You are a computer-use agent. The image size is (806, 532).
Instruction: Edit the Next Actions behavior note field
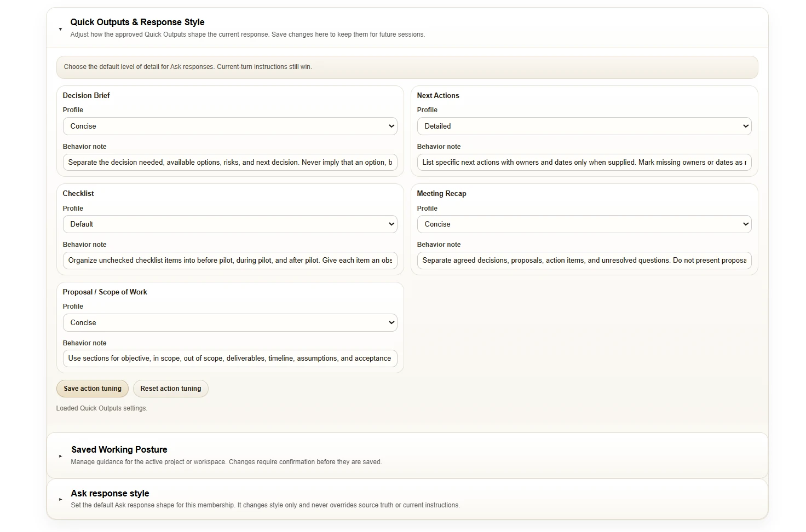click(x=584, y=163)
